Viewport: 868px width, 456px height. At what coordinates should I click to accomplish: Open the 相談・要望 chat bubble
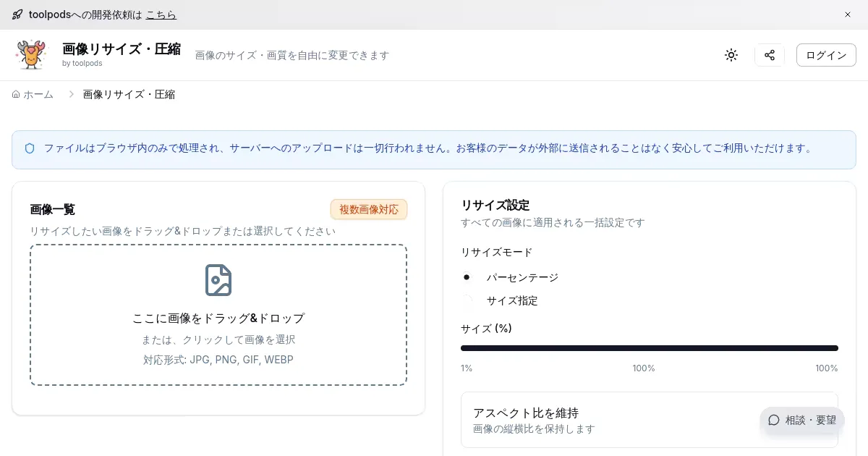click(802, 420)
